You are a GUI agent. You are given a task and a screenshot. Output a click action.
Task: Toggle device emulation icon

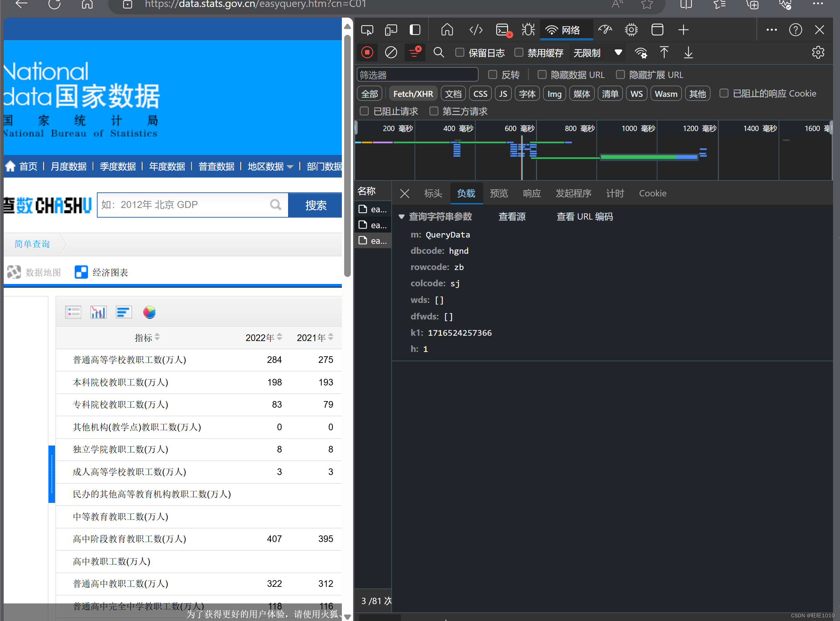(391, 30)
